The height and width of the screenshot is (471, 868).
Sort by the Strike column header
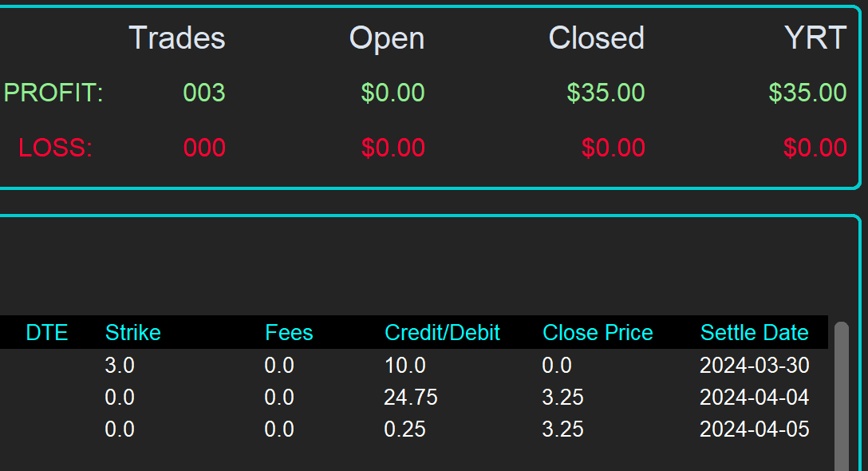point(132,332)
